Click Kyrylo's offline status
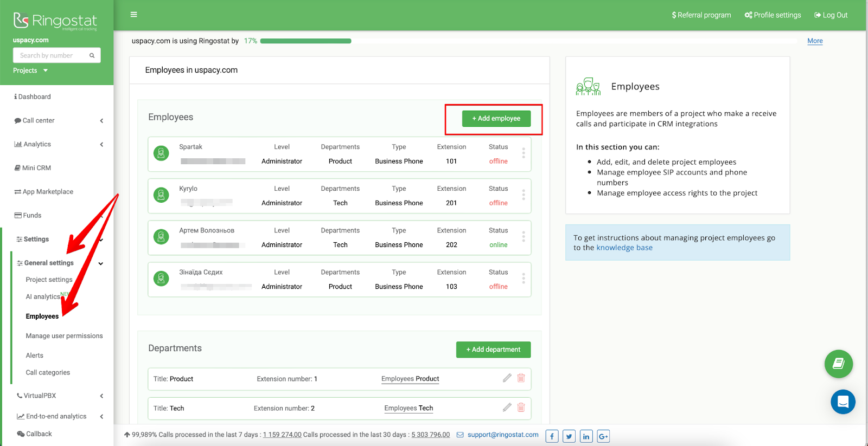The width and height of the screenshot is (868, 446). click(x=499, y=203)
